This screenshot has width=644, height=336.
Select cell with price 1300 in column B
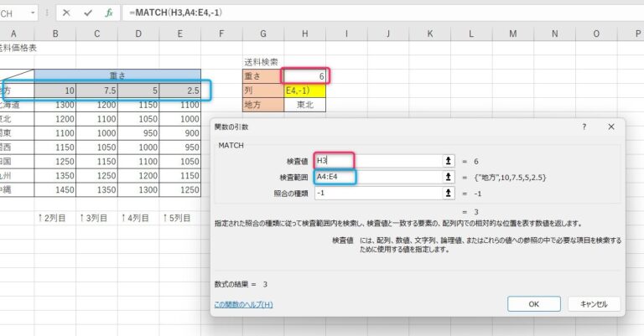tap(55, 105)
